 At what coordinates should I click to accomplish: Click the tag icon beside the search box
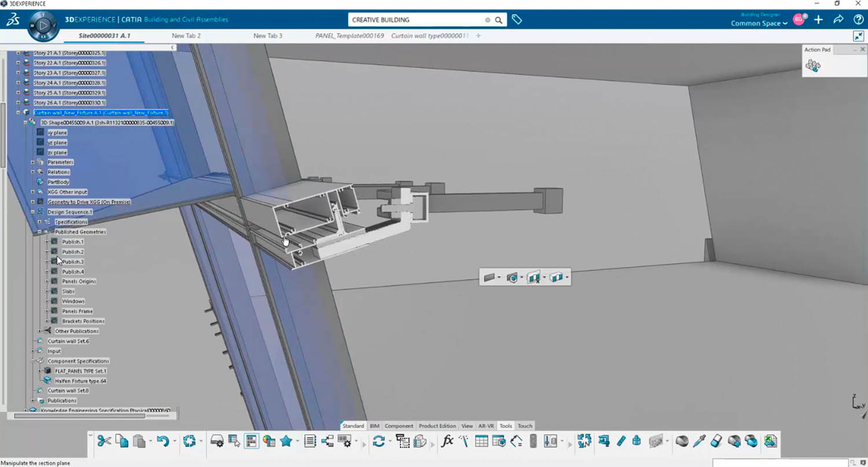(517, 20)
